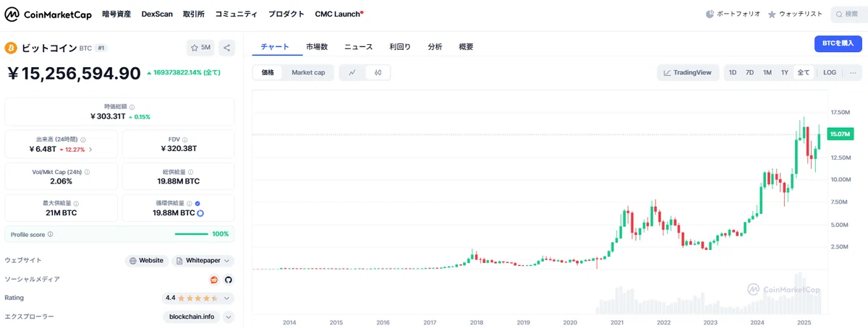Click info icon next to 出来高 (24時間)
868x328 pixels.
click(x=83, y=139)
